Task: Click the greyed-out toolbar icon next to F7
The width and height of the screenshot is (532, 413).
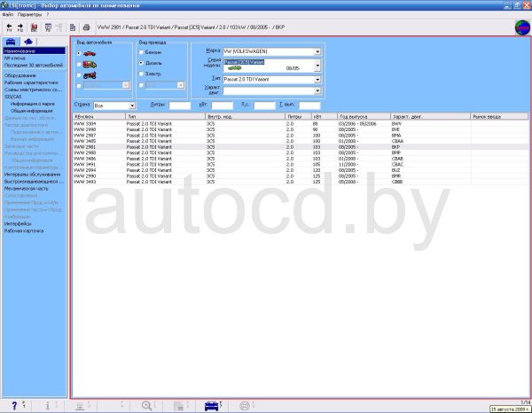Action: pyautogui.click(x=59, y=27)
